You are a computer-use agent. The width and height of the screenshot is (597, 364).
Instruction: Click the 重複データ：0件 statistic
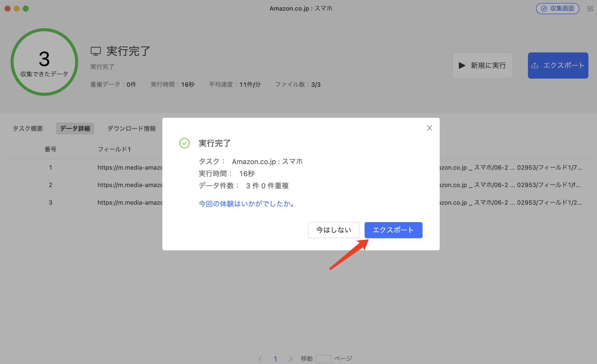click(113, 84)
